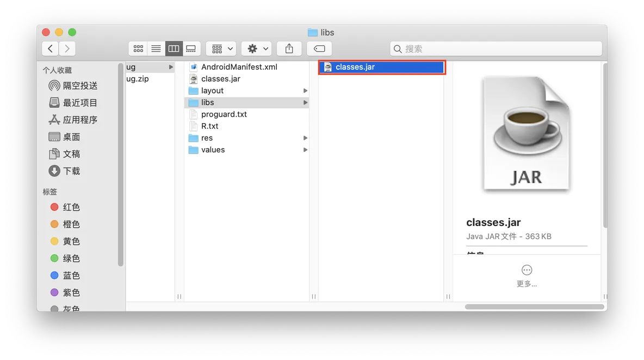This screenshot has width=644, height=360.
Task: Open 应用程序 in the sidebar
Action: [x=73, y=120]
